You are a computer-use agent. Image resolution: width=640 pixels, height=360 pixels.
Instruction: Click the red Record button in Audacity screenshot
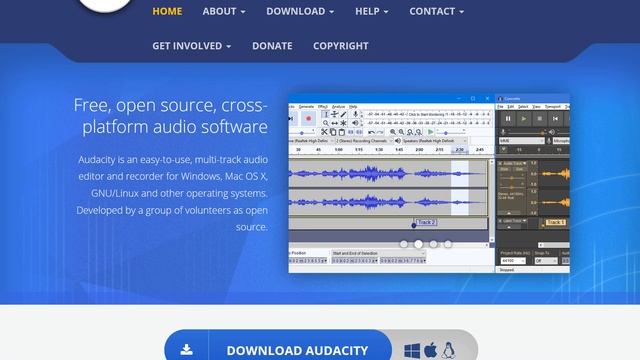[309, 118]
